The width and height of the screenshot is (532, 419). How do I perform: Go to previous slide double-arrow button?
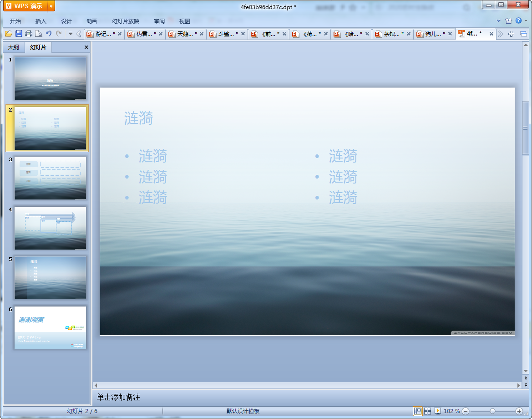pos(526,378)
